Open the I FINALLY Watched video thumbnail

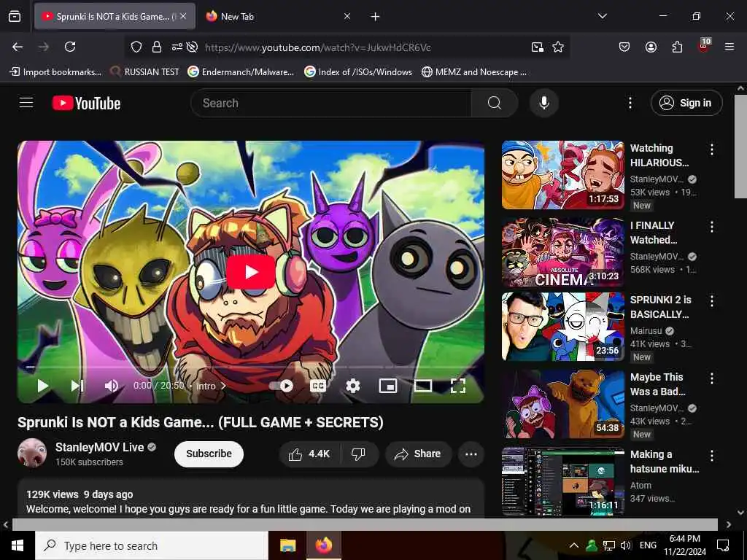tap(562, 252)
